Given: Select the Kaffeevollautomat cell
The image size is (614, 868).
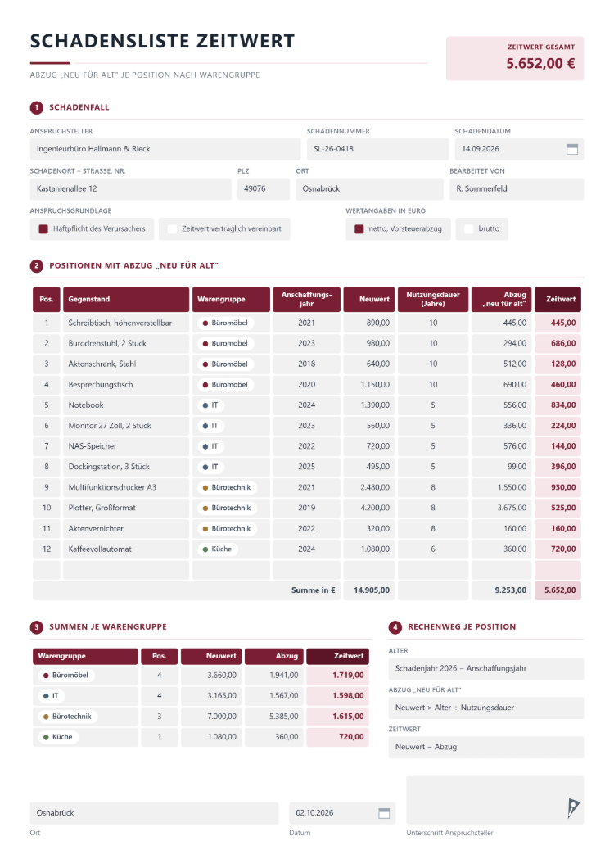Looking at the screenshot, I should pyautogui.click(x=126, y=549).
